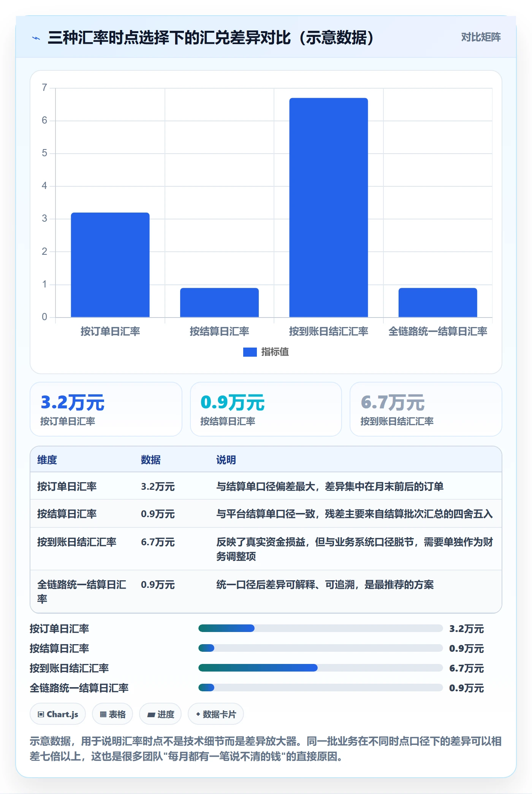Screen dimensions: 532x794
Task: Click the description starting 反映了真实资金损益
Action: click(x=355, y=549)
